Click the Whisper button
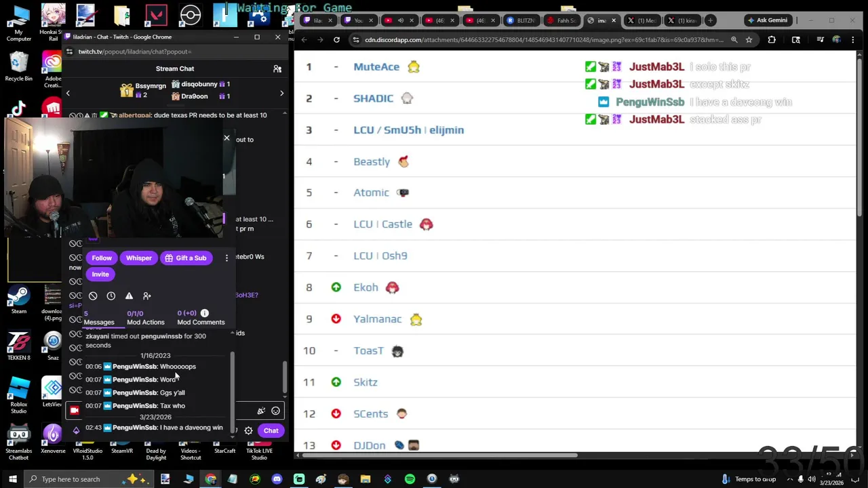Image resolution: width=868 pixels, height=488 pixels. coord(139,258)
